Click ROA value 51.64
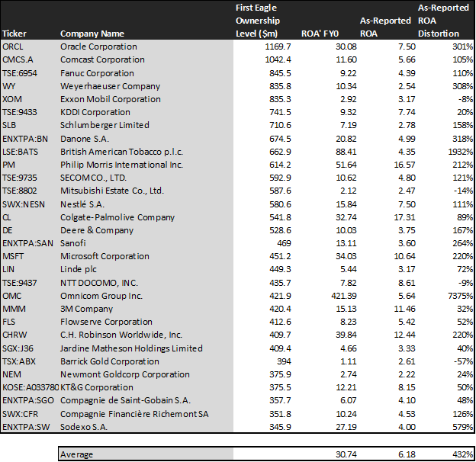This screenshot has width=476, height=462. [x=346, y=165]
